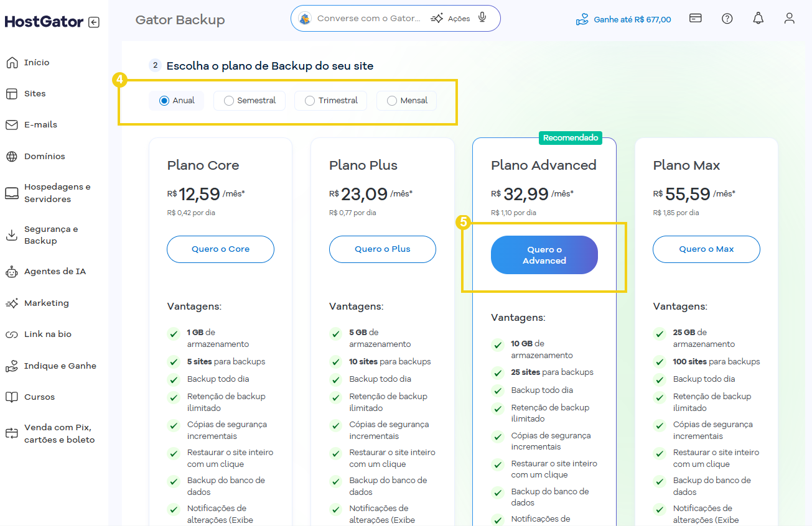Click the HostGator logo
This screenshot has width=812, height=526.
pyautogui.click(x=44, y=22)
